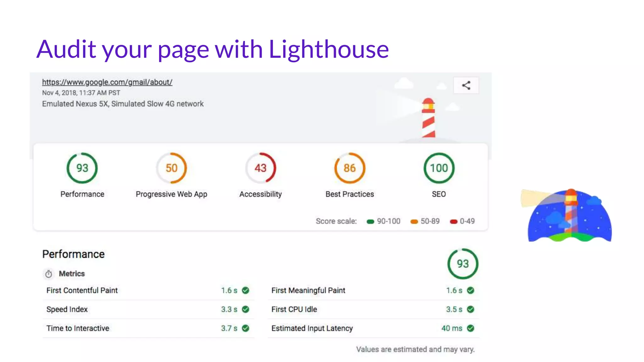Click the green 90-100 scale swatch
This screenshot has width=644, height=362.
point(370,222)
